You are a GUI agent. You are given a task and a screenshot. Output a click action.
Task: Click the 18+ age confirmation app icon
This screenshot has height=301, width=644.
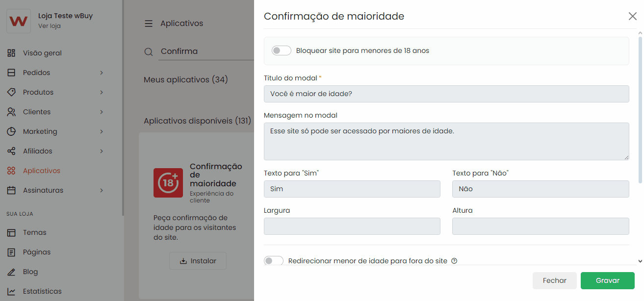tap(168, 183)
